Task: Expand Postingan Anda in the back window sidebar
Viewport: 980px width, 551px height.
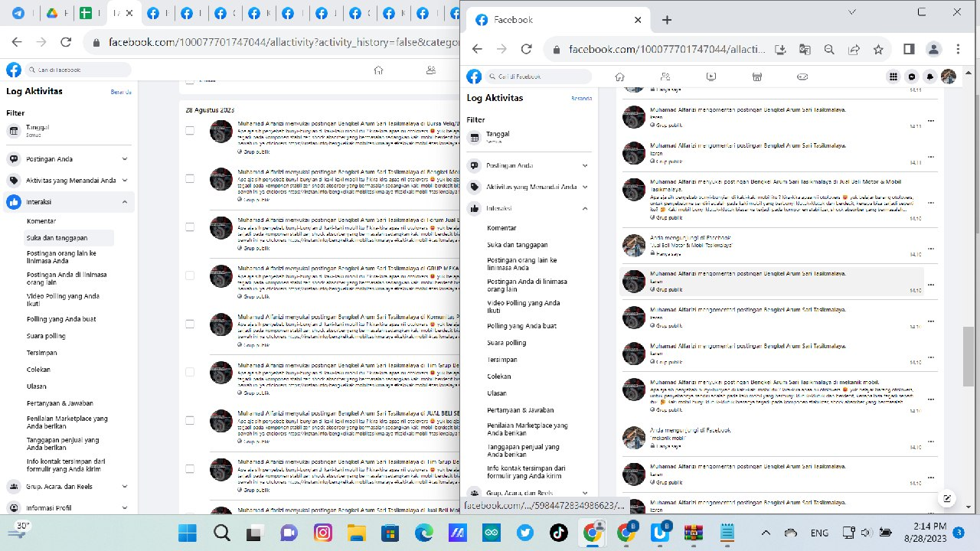Action: [68, 159]
